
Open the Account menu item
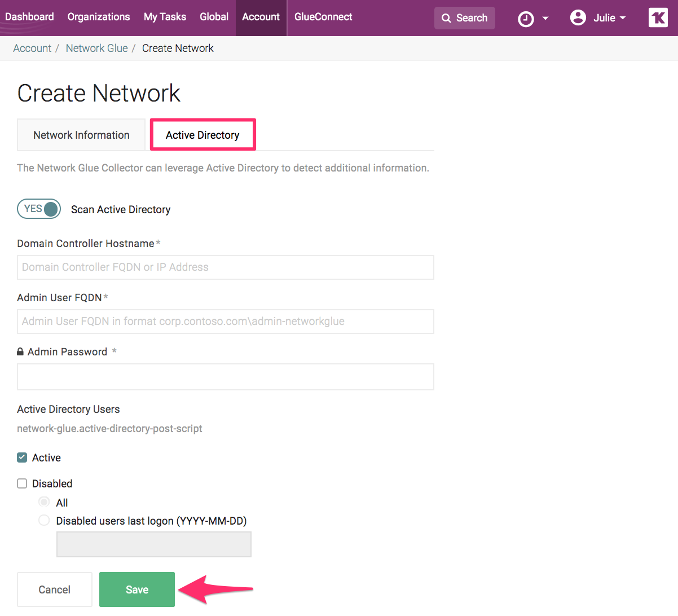(x=261, y=17)
